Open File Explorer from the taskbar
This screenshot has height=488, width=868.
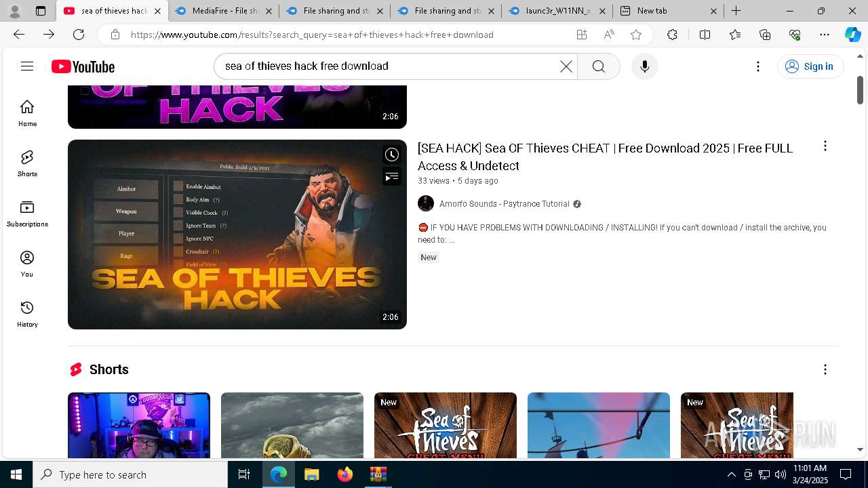pos(311,474)
